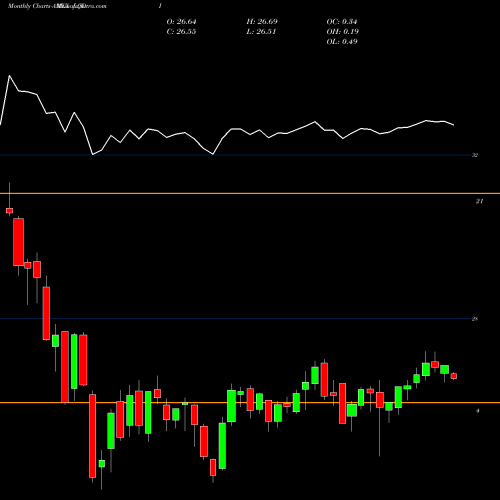This screenshot has width=500, height=500.
Task: Click the 32 level label on the indicator axis
Action: pyautogui.click(x=475, y=155)
